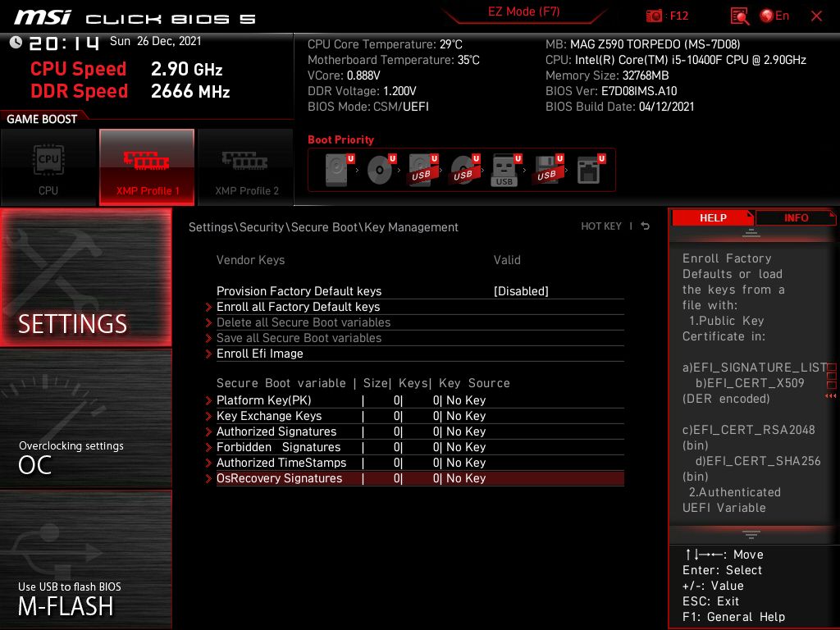Go back using the hotkey return arrow

[646, 226]
